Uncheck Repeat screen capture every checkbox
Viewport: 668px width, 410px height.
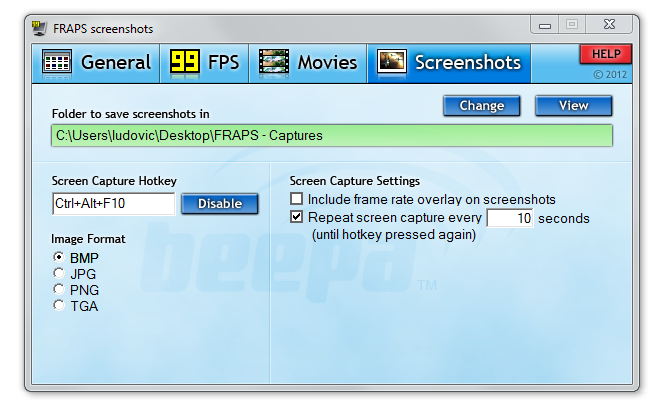297,217
